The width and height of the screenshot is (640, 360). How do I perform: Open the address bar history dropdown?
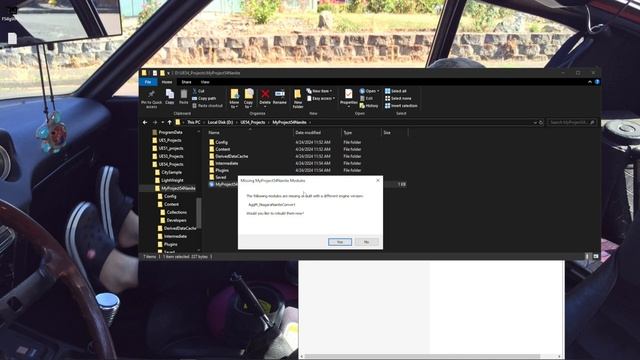[535, 122]
